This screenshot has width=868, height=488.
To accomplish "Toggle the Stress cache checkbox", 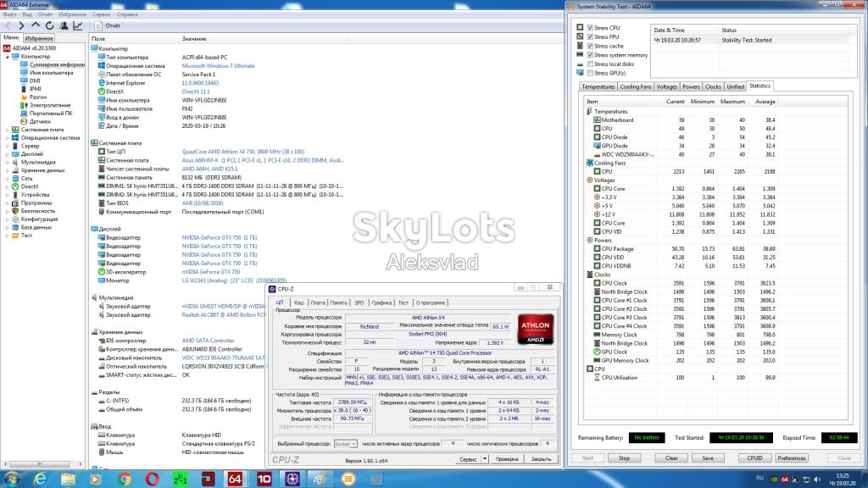I will pos(590,46).
